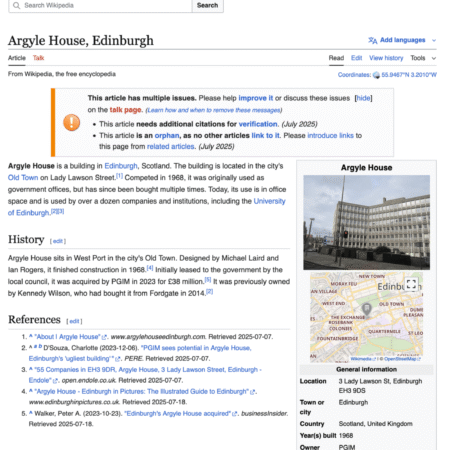
Task: Jump back via reference 4 caret arrow
Action: (31, 391)
